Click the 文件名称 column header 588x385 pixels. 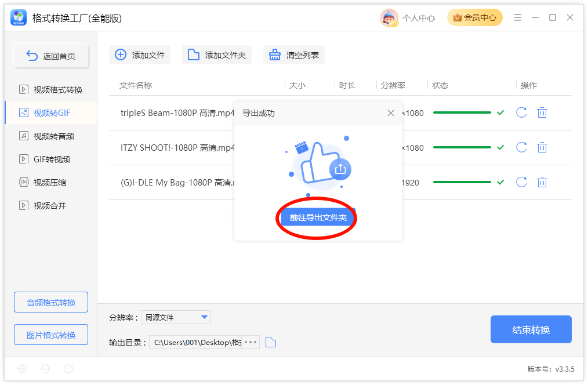[135, 85]
